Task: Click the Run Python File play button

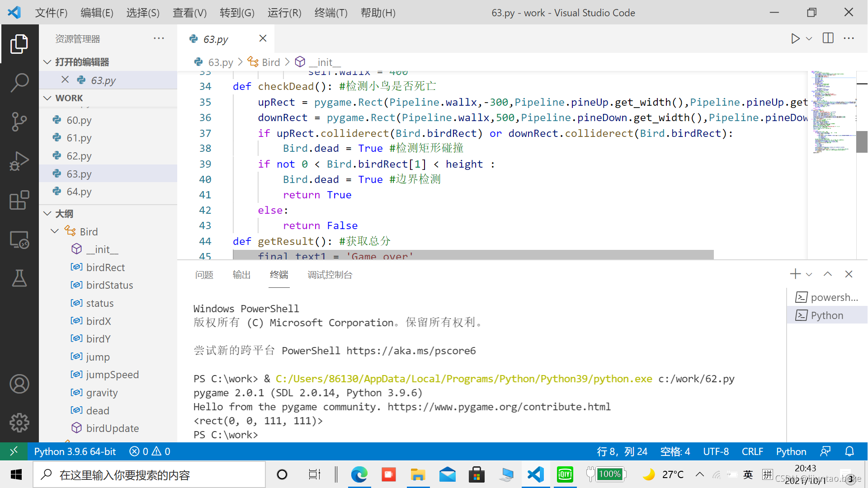Action: 795,38
